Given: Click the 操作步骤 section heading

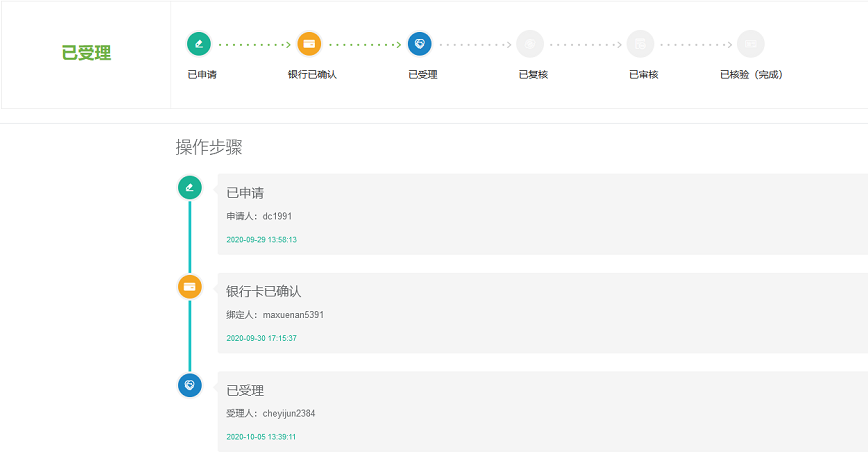Looking at the screenshot, I should tap(209, 148).
